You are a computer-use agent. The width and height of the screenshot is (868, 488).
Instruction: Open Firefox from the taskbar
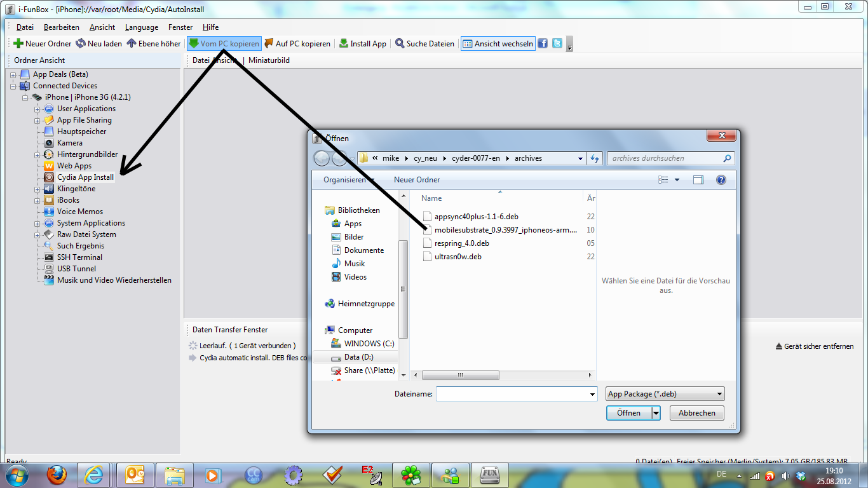tap(57, 475)
